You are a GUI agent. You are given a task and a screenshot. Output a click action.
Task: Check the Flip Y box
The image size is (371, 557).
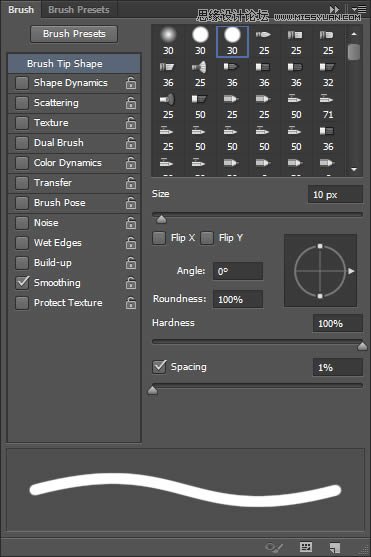coord(207,238)
